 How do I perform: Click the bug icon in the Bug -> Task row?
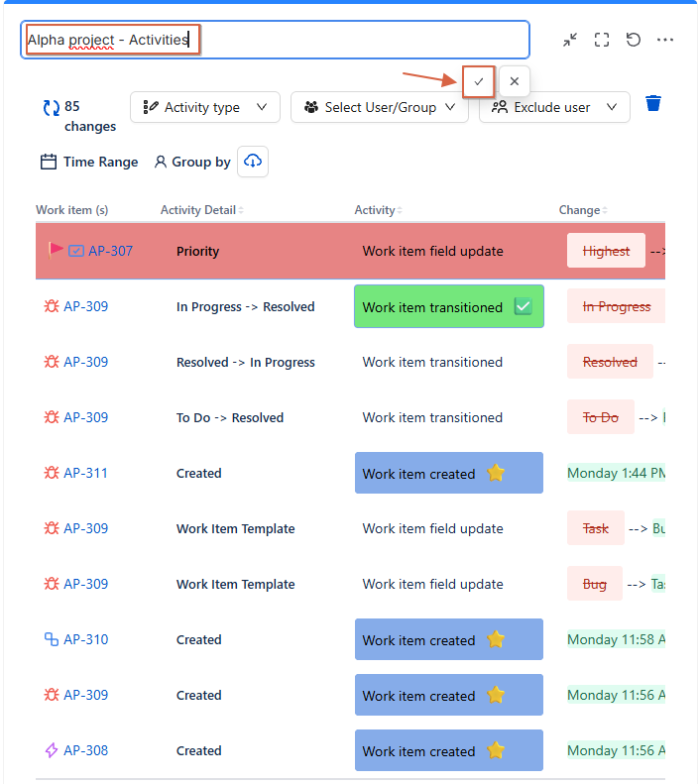(51, 584)
